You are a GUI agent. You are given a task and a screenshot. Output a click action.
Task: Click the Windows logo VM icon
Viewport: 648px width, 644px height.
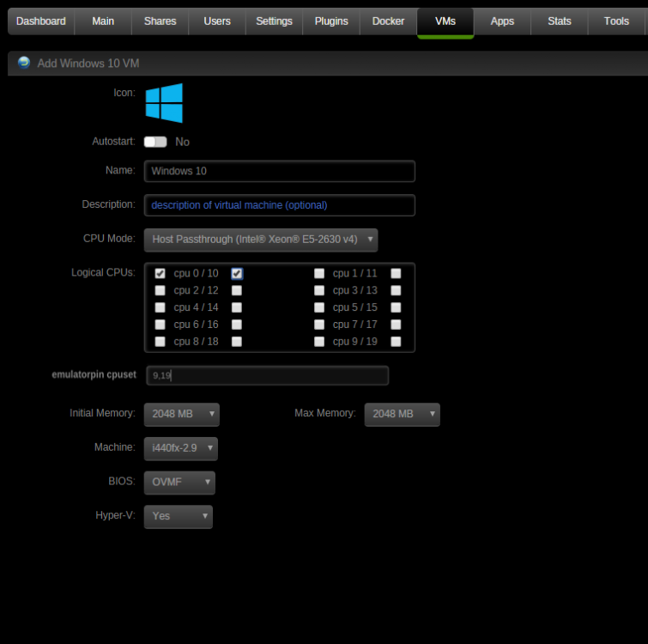point(164,103)
